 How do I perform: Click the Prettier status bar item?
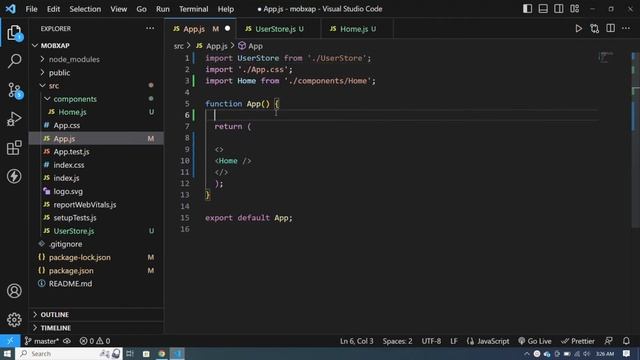pos(578,341)
